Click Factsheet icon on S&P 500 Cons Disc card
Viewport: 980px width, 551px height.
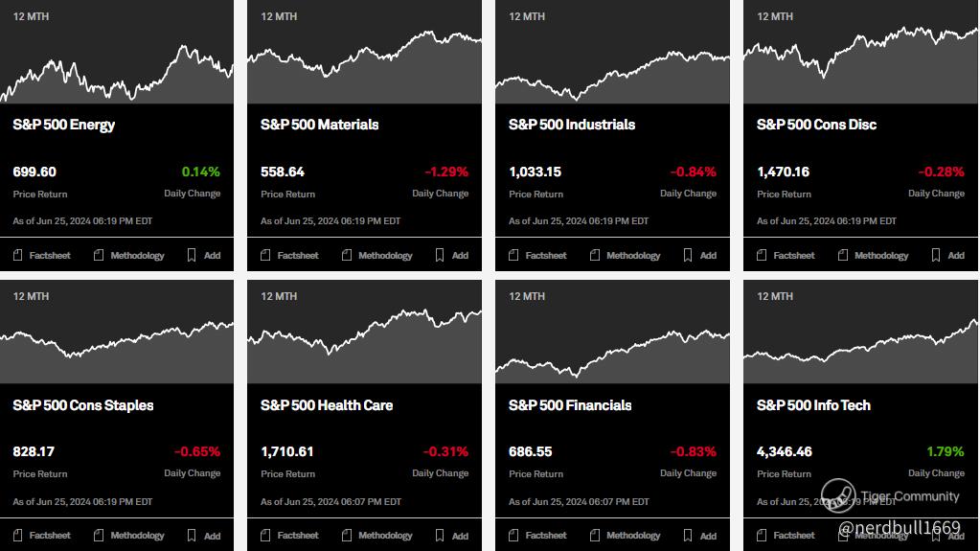coord(763,256)
